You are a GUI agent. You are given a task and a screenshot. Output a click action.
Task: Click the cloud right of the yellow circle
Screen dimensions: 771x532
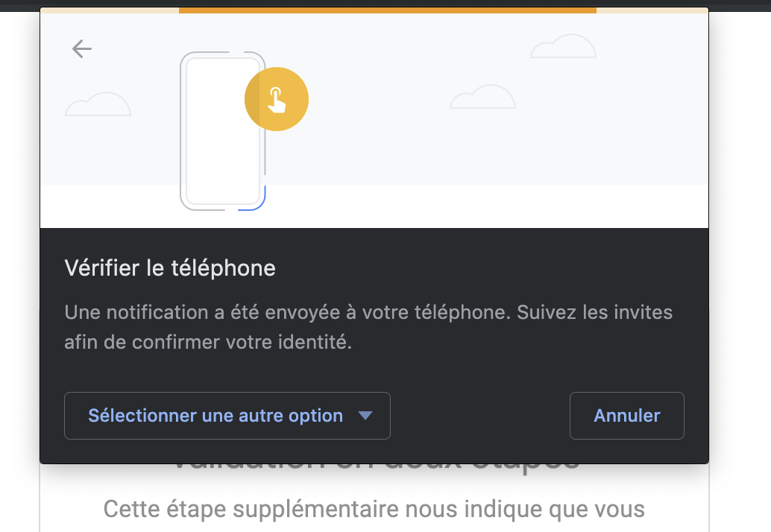coord(483,96)
